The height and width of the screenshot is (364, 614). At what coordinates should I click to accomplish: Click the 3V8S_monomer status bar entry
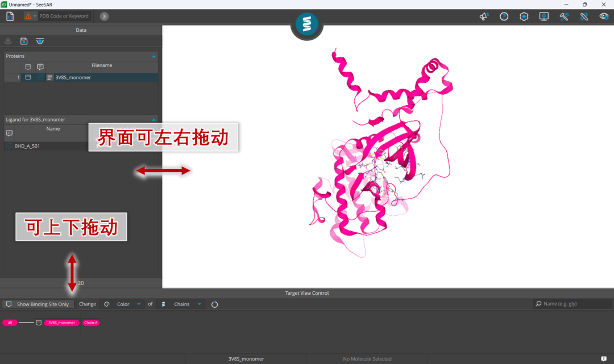click(246, 359)
